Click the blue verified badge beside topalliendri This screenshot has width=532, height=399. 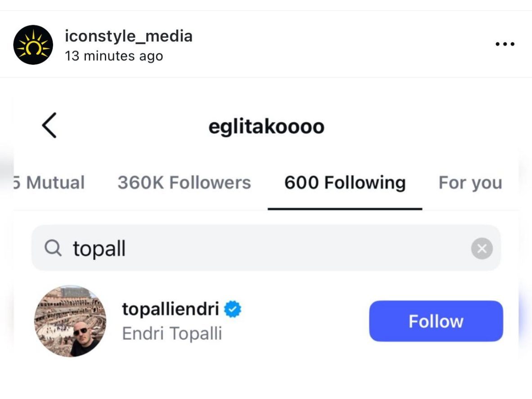tap(233, 309)
